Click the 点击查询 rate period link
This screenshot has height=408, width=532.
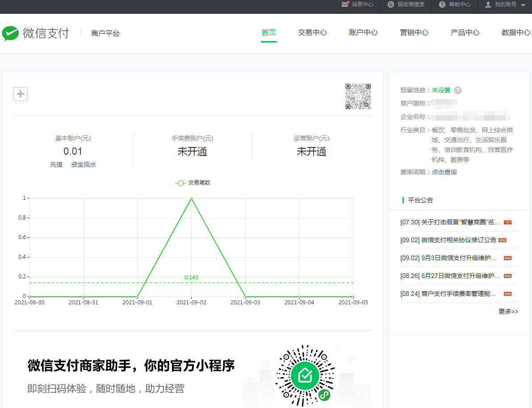(444, 172)
